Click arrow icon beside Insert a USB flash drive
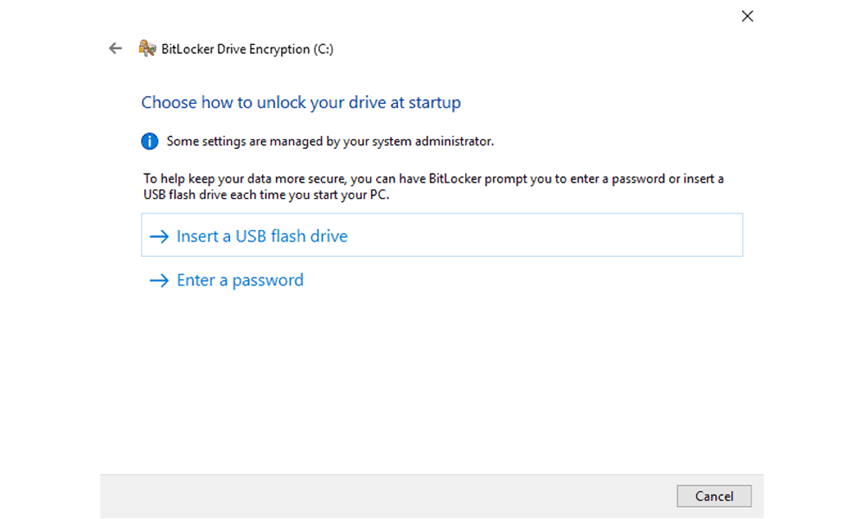 tap(159, 237)
